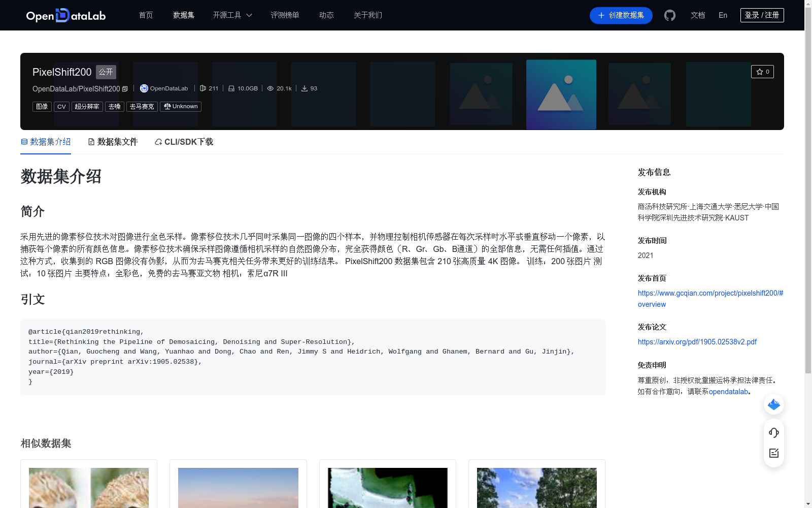The width and height of the screenshot is (812, 508).
Task: Go to 首页 in navigation
Action: tap(146, 15)
